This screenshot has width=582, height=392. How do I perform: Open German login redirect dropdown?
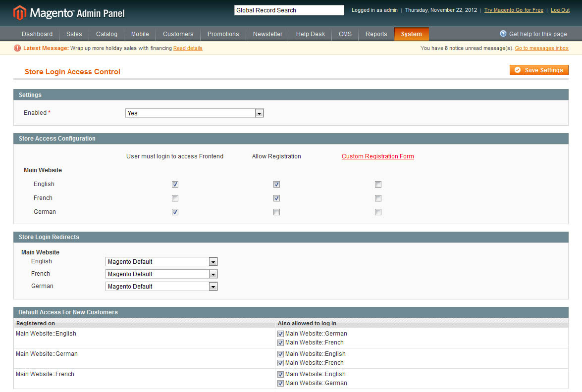[161, 287]
